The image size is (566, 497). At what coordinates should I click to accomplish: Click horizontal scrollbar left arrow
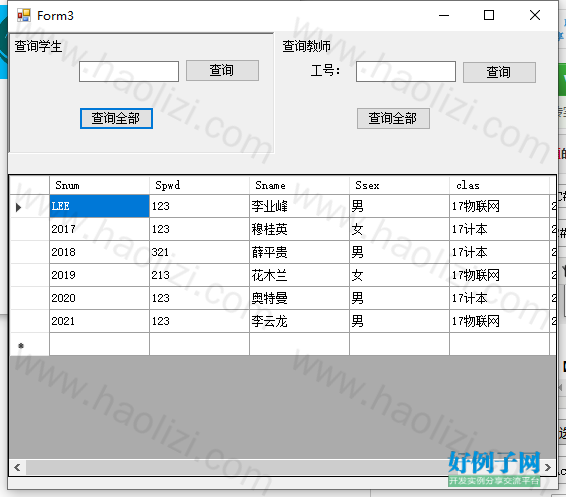tap(17, 467)
